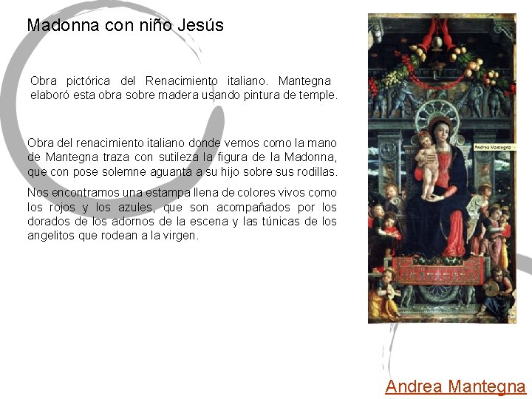
Task: Click the lute-playing angel at bottom right
Action: 498,293
